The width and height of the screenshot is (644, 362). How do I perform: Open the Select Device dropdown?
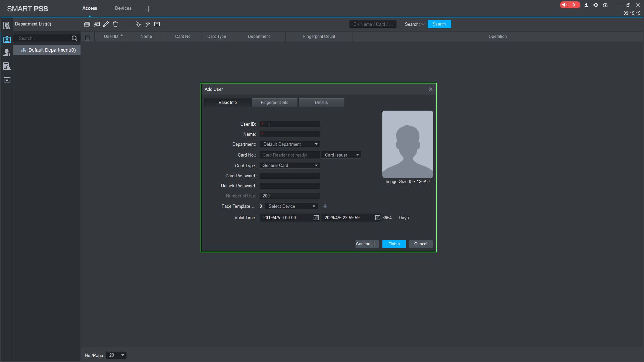tap(291, 206)
